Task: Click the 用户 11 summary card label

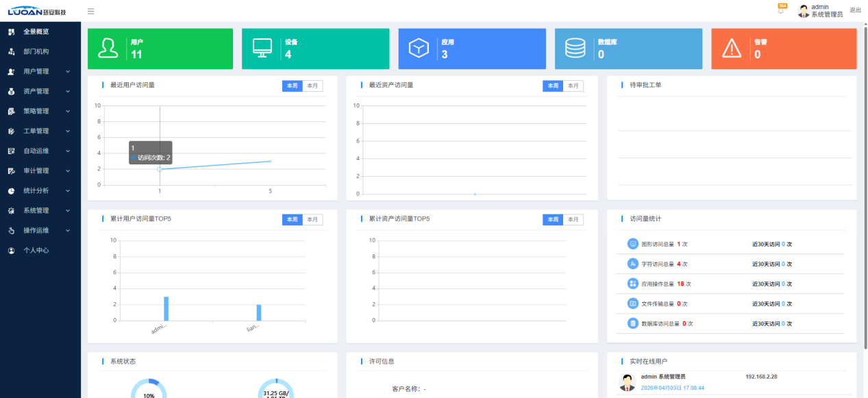Action: (137, 49)
